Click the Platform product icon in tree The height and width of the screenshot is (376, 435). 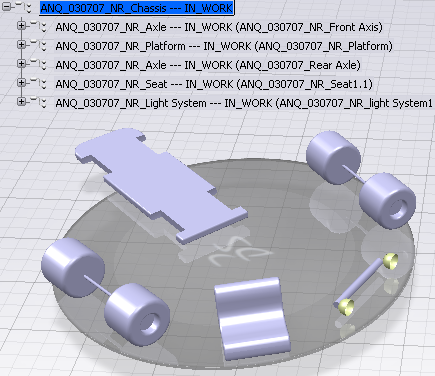(x=38, y=45)
